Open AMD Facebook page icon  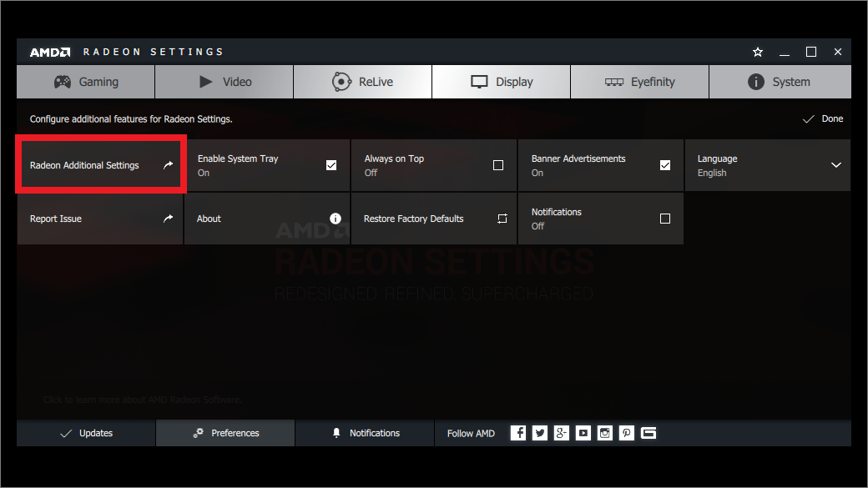[x=518, y=433]
